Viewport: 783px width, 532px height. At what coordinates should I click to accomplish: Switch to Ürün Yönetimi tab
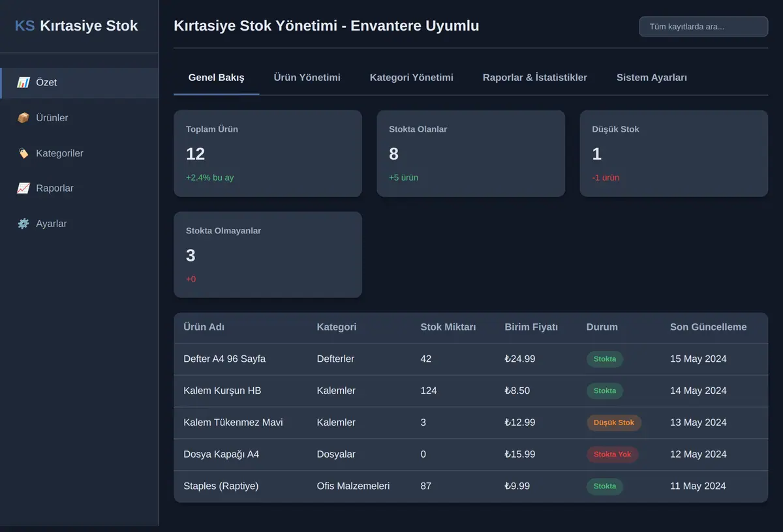[307, 78]
